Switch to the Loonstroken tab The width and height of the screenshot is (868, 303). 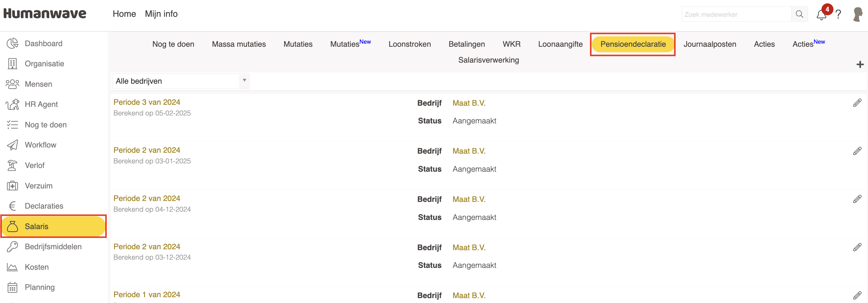(x=410, y=44)
